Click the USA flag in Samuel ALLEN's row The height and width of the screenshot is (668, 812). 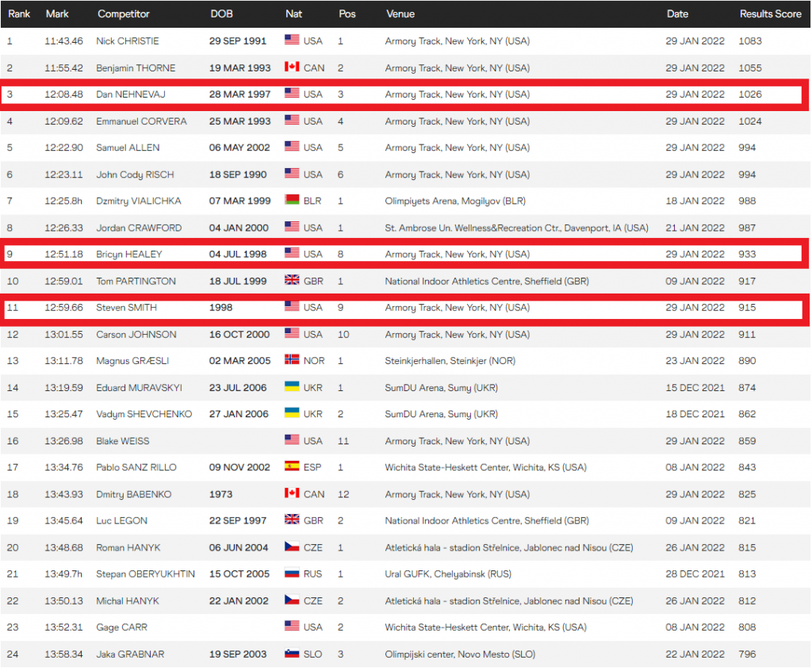292,147
